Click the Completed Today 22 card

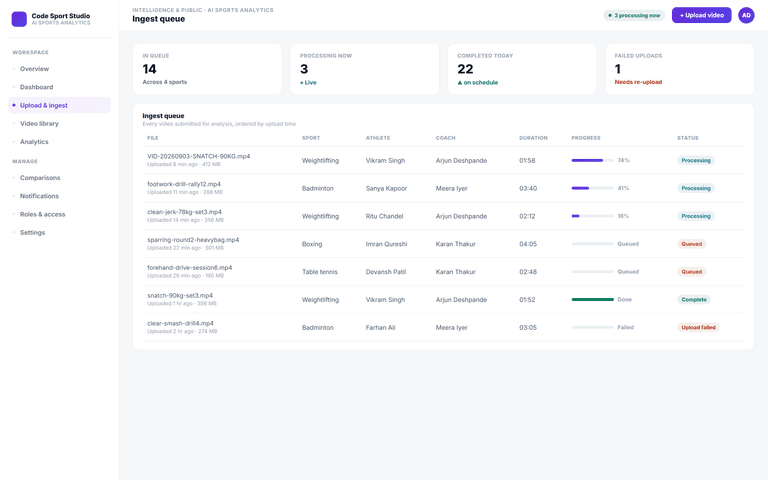[522, 69]
